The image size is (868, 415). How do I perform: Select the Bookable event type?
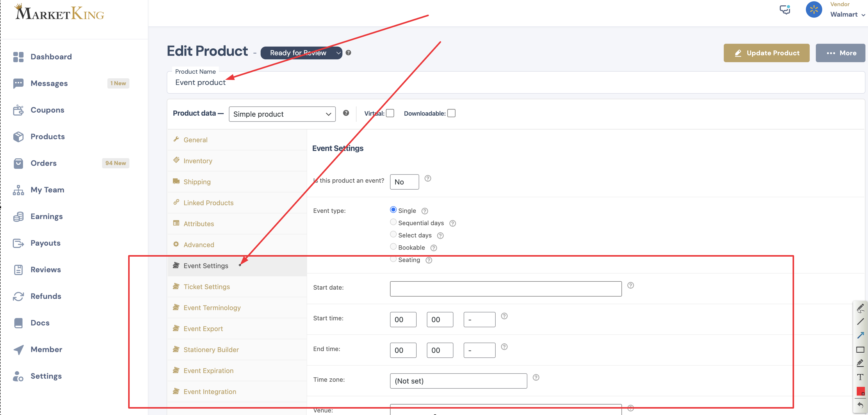(x=393, y=247)
